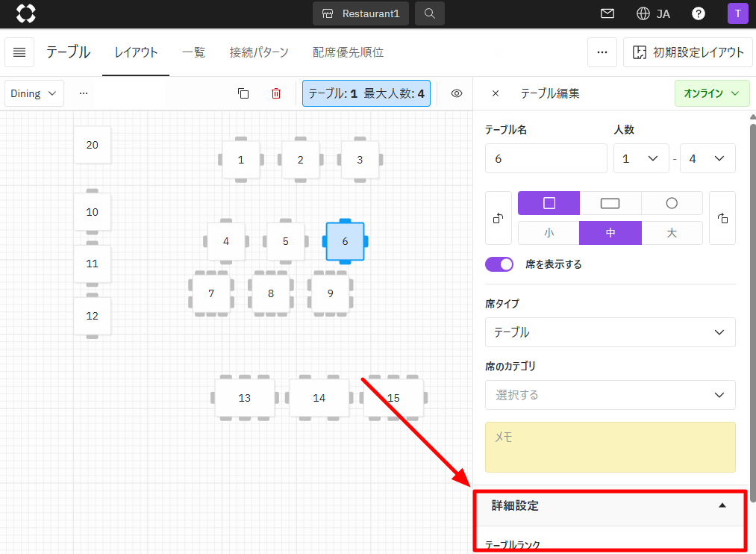Open the hamburger navigation menu
The image size is (756, 554).
pos(19,52)
